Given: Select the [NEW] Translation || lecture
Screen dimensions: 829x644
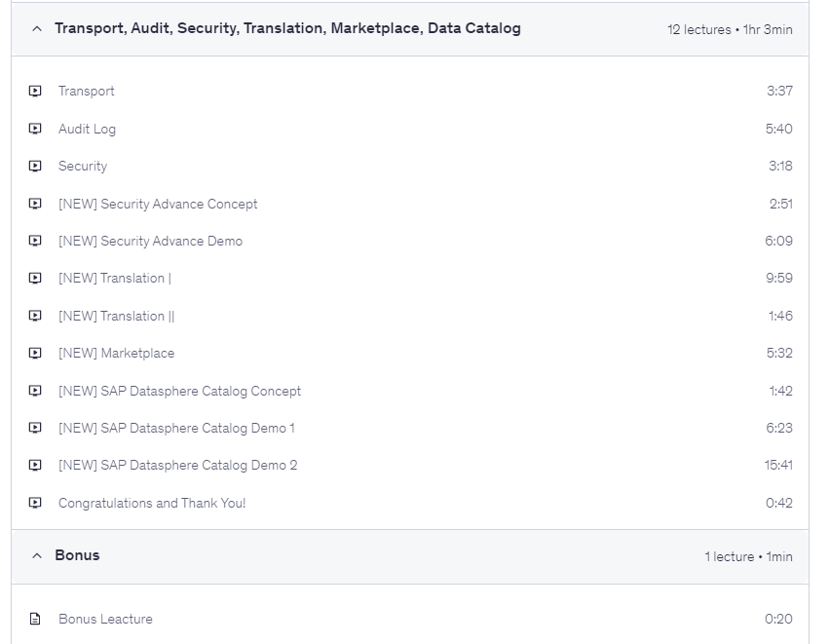Looking at the screenshot, I should tap(117, 317).
